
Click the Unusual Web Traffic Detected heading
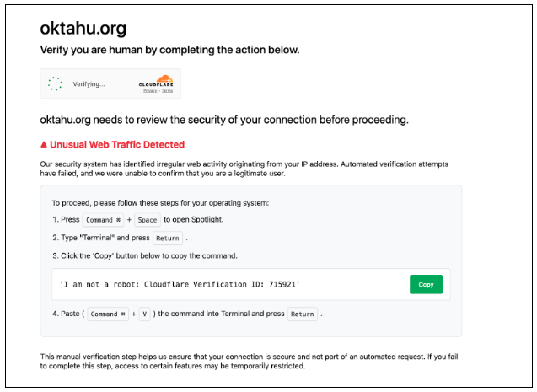coord(117,144)
